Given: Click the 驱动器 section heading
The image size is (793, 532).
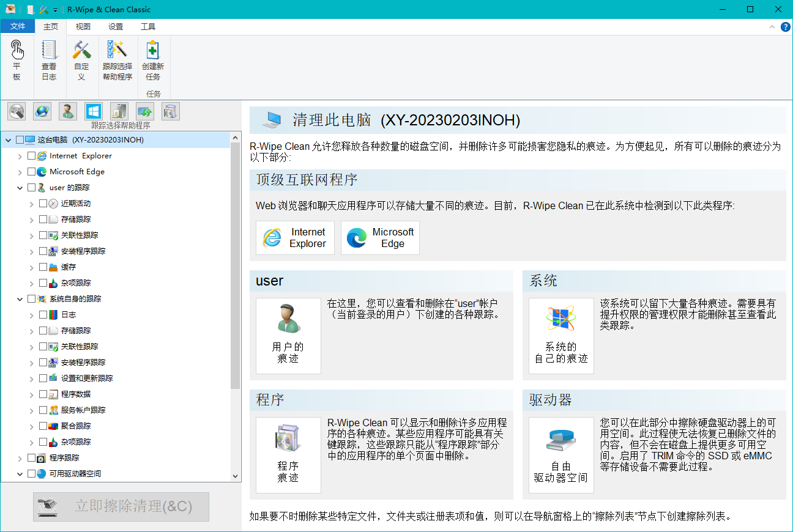Looking at the screenshot, I should 551,401.
